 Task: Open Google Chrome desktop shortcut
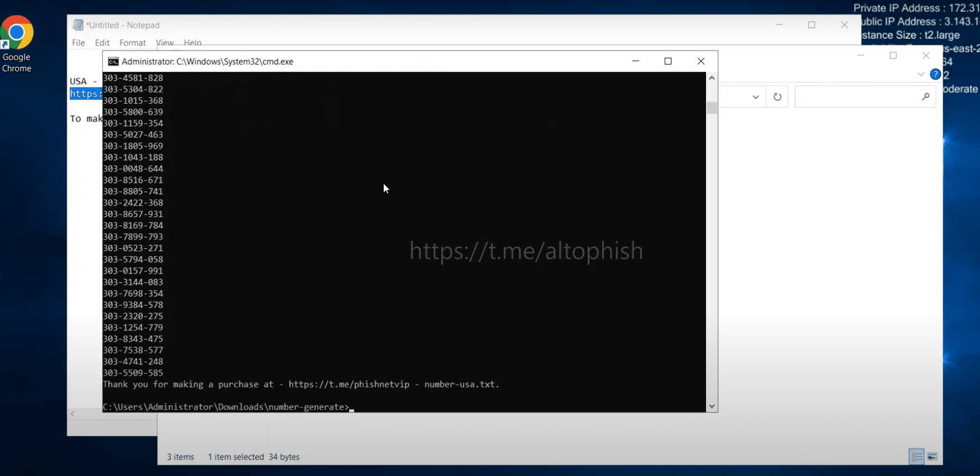(17, 44)
